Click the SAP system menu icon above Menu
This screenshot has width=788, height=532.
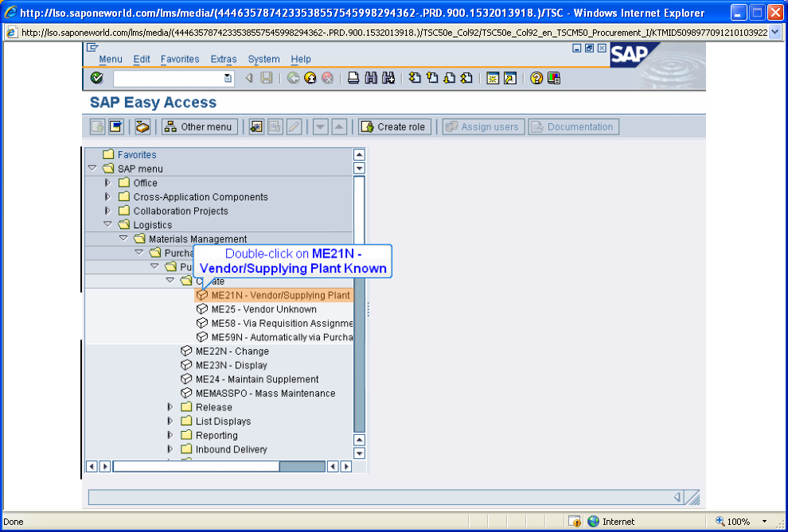point(92,48)
